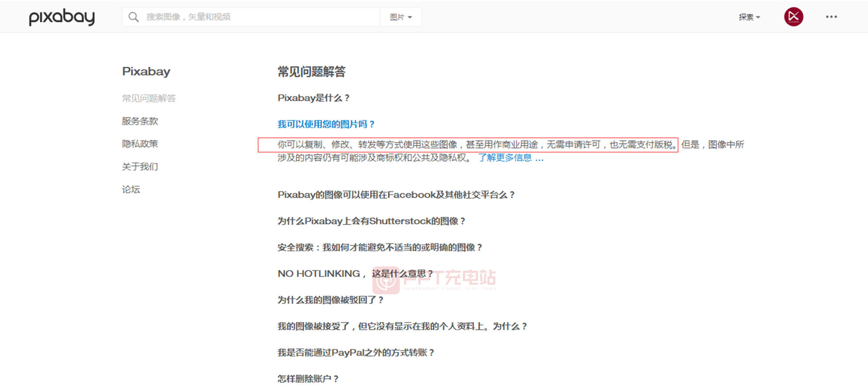Expand the Facebook social platform question
The width and height of the screenshot is (868, 391).
point(396,195)
